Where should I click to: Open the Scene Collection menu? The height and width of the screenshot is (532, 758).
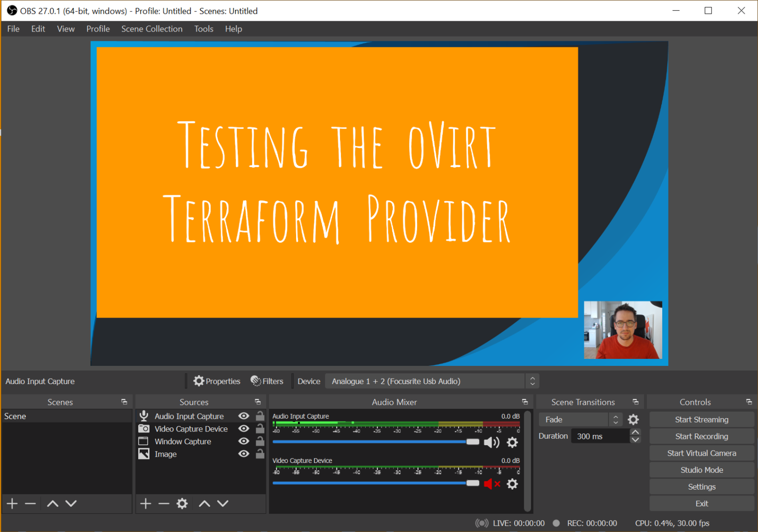152,29
